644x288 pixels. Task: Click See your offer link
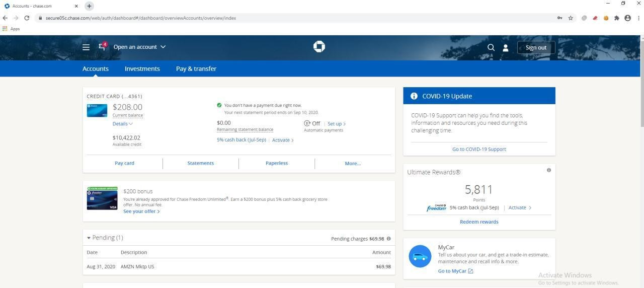[141, 211]
